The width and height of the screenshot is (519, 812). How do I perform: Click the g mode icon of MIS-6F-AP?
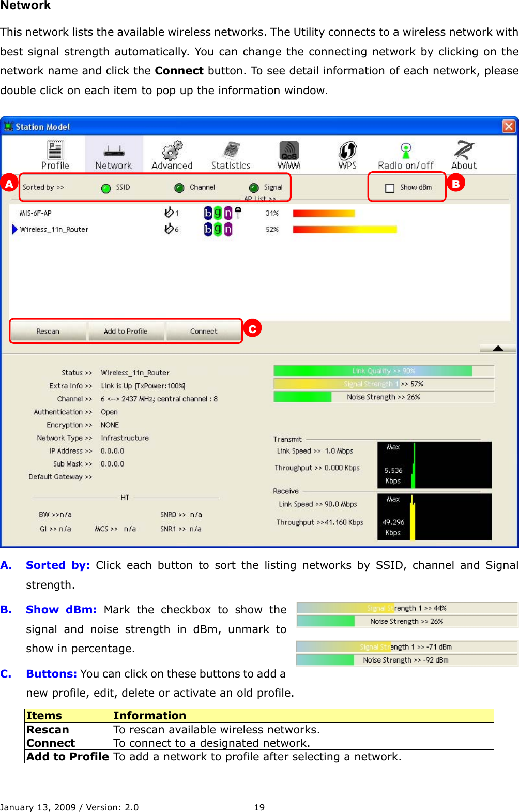(218, 213)
